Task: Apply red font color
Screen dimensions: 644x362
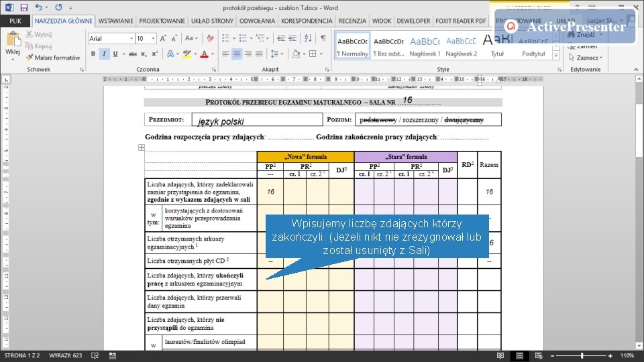Action: coord(204,54)
